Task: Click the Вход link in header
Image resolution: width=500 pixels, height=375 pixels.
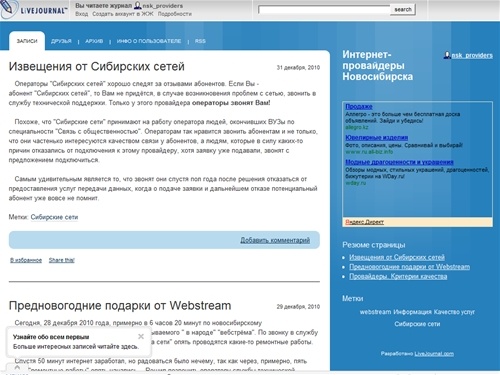Action: click(82, 14)
